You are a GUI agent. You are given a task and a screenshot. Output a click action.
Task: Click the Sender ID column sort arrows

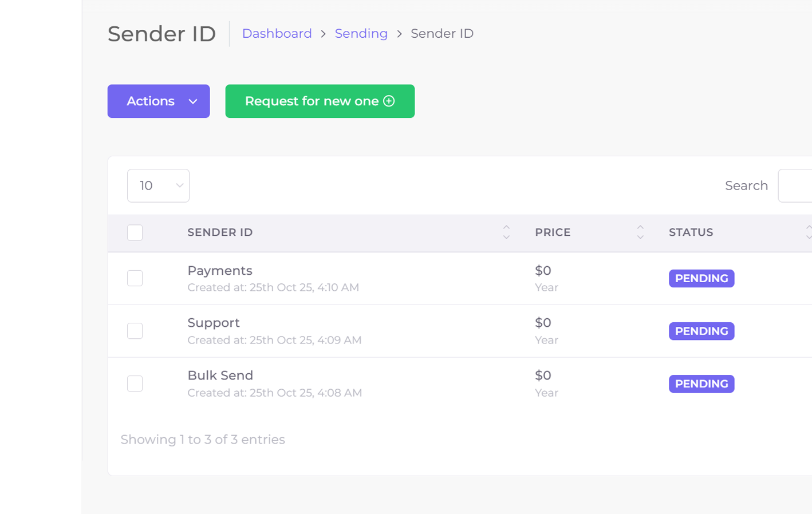[x=506, y=232]
